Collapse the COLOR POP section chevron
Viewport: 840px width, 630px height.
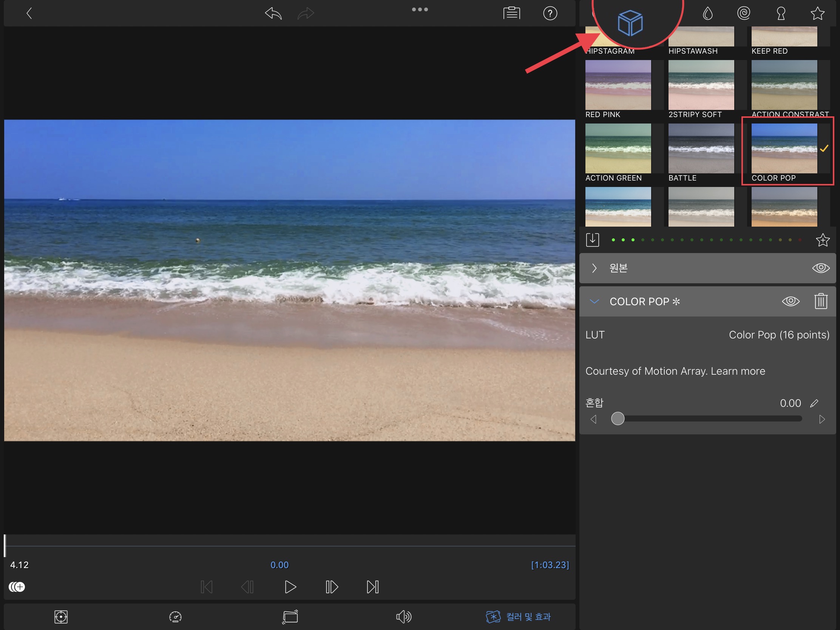[x=594, y=301]
